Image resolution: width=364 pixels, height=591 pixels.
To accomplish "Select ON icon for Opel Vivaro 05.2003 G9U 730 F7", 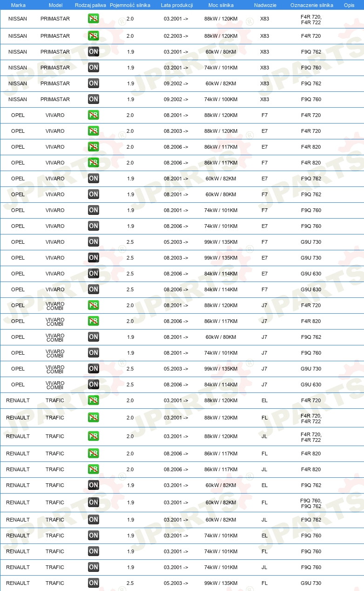I will pyautogui.click(x=94, y=242).
